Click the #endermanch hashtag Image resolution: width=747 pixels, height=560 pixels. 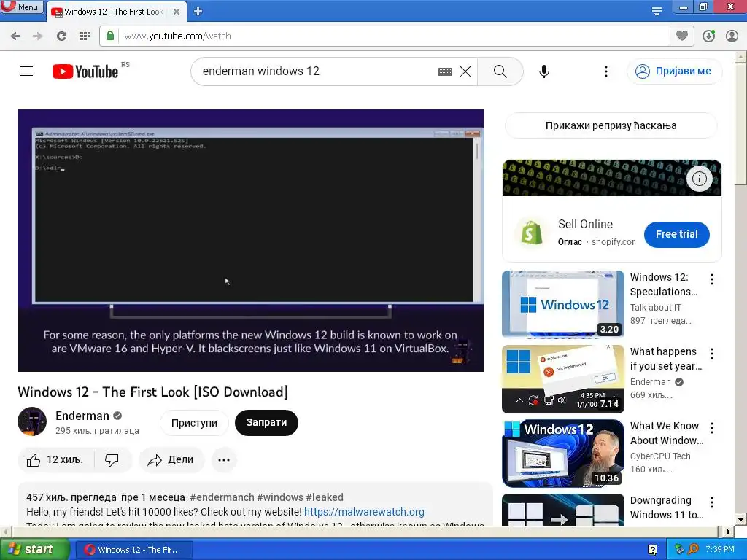pyautogui.click(x=222, y=497)
